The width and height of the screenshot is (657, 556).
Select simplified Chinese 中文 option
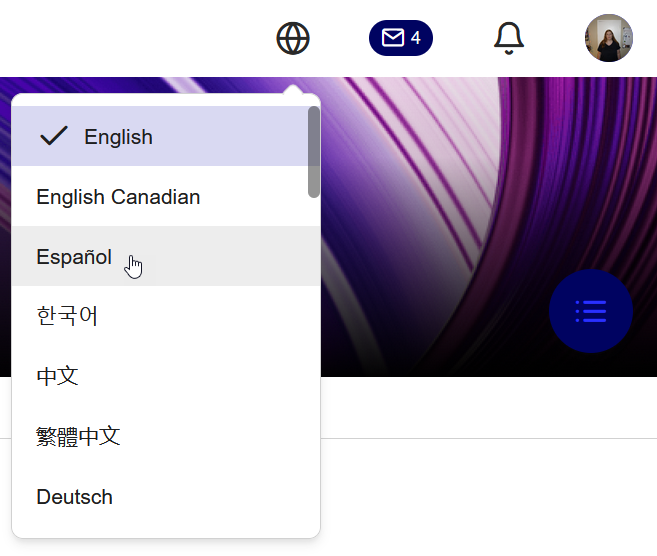pos(166,376)
